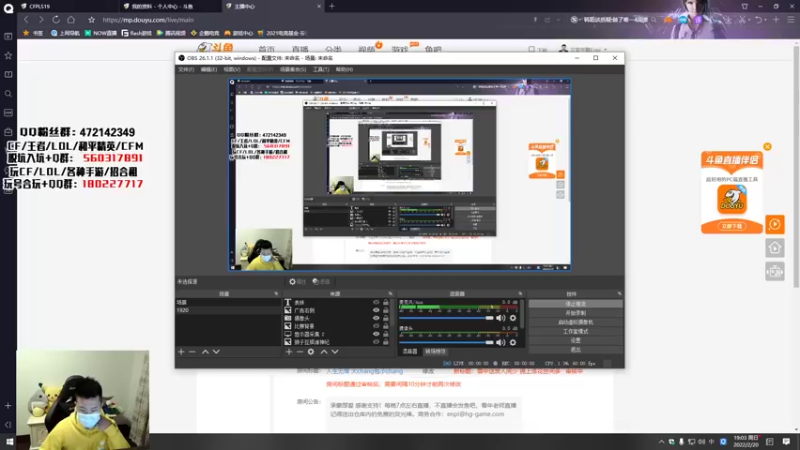
Task: Open the Windows Start menu
Action: (9, 441)
